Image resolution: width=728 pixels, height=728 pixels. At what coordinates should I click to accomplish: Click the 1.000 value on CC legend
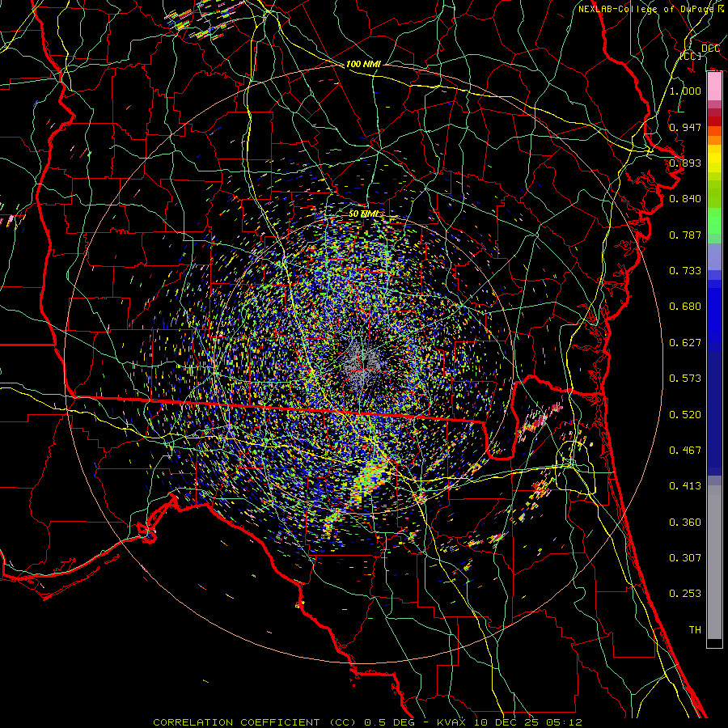(x=685, y=91)
